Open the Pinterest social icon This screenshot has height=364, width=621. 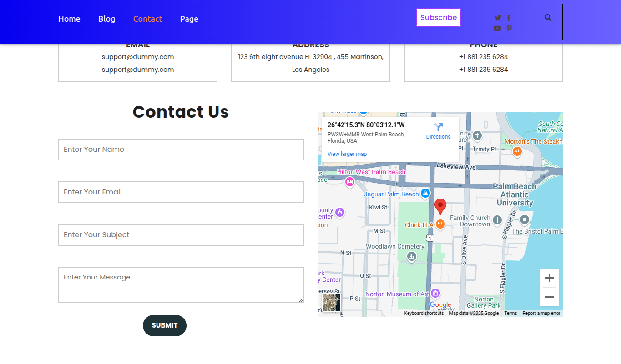[x=509, y=28]
